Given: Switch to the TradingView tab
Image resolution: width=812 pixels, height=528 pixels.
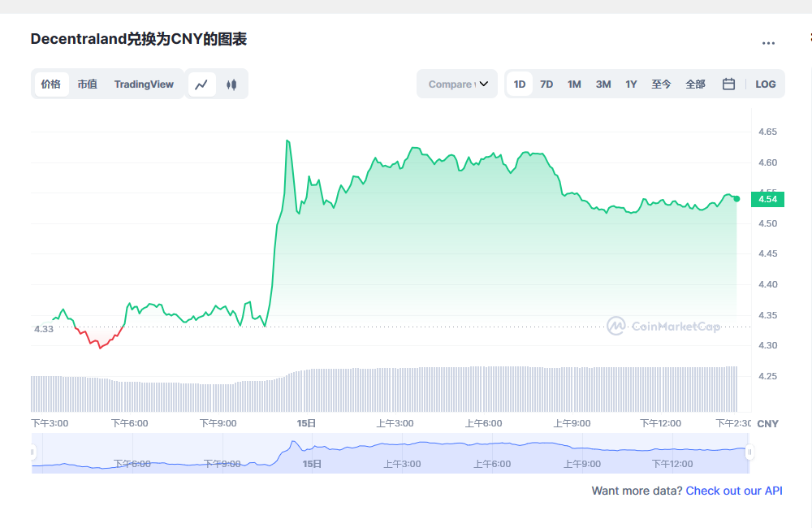Looking at the screenshot, I should [144, 84].
